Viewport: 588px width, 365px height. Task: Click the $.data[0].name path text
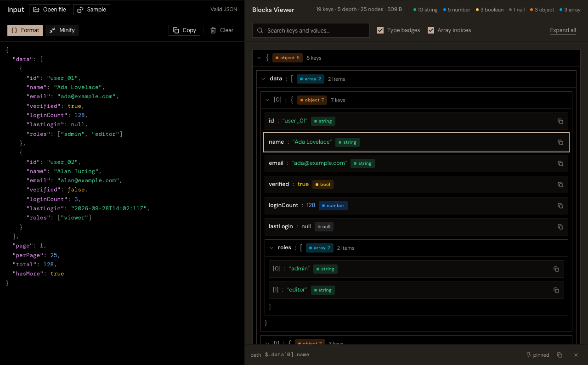(287, 355)
